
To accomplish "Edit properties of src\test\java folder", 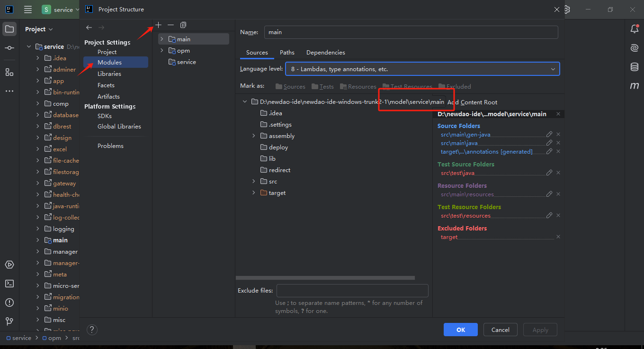I will click(x=549, y=173).
